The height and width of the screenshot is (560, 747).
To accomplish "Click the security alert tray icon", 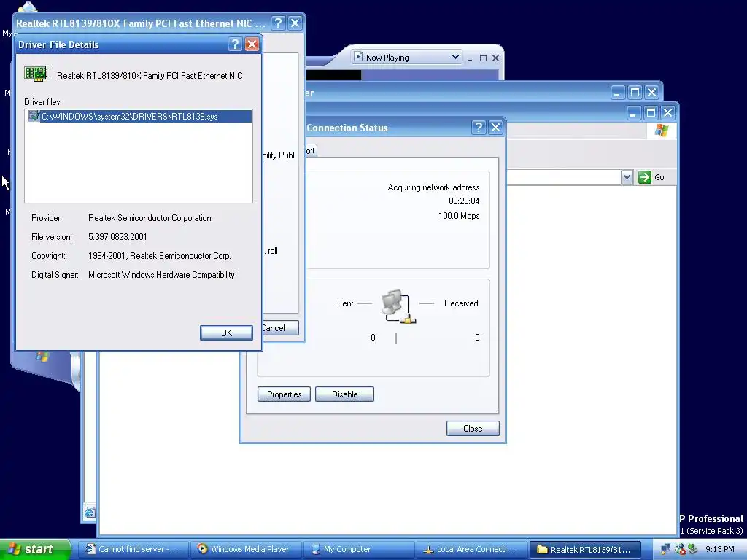I will [x=680, y=549].
